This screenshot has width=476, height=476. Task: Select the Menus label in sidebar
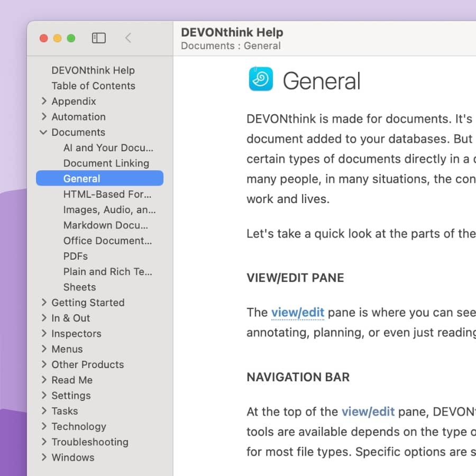[67, 349]
